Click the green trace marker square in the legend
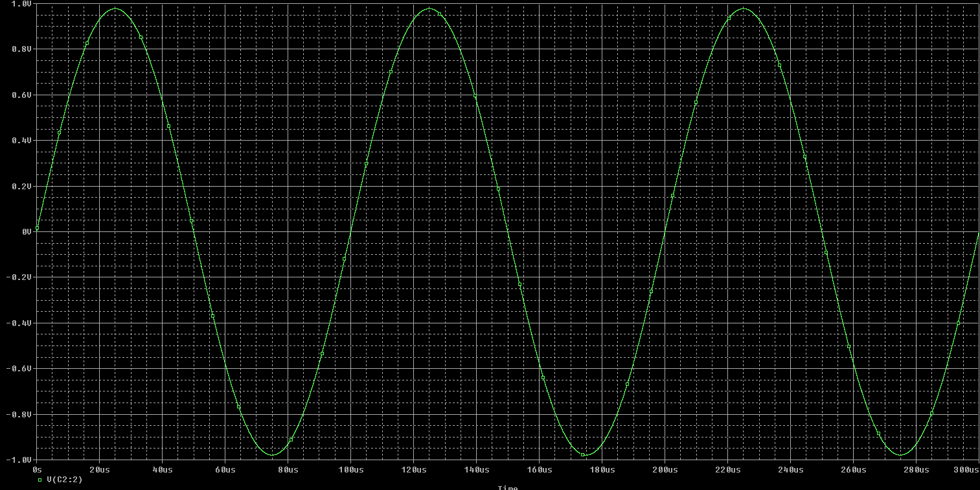980x490 pixels. (40, 480)
